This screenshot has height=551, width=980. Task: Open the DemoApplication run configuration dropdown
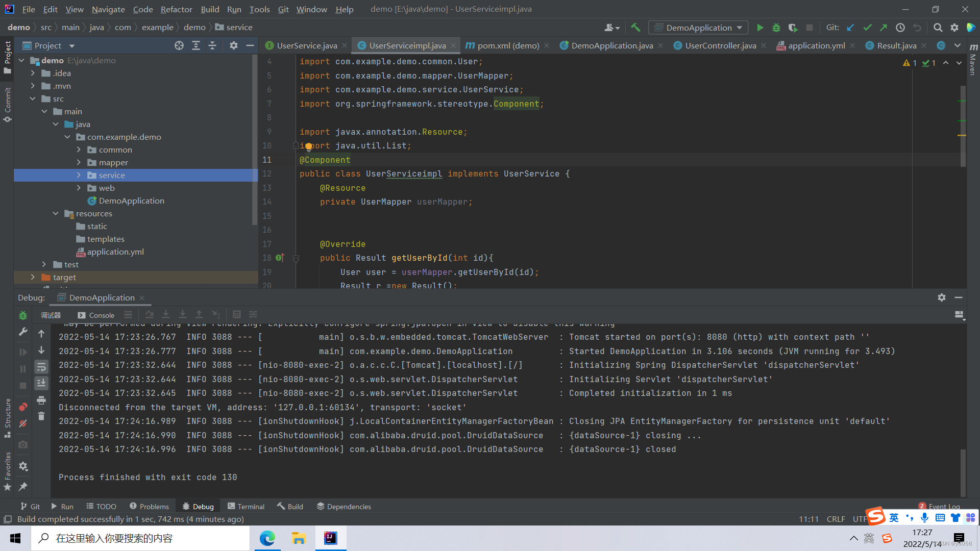pyautogui.click(x=698, y=28)
